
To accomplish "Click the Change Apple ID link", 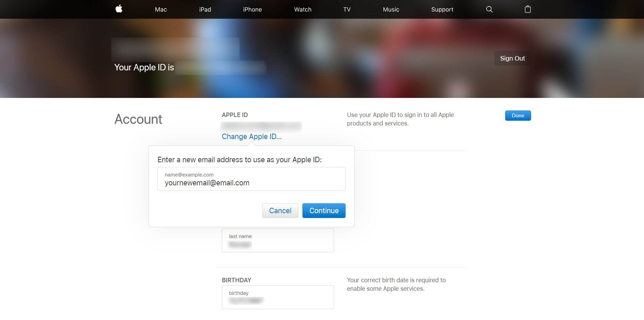I will tap(252, 136).
